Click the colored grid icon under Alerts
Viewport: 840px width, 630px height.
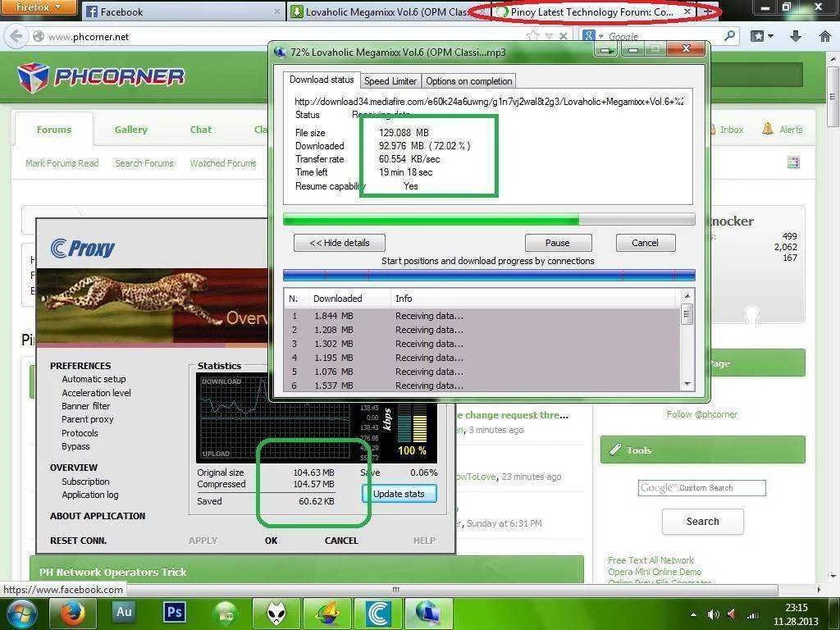pos(793,162)
